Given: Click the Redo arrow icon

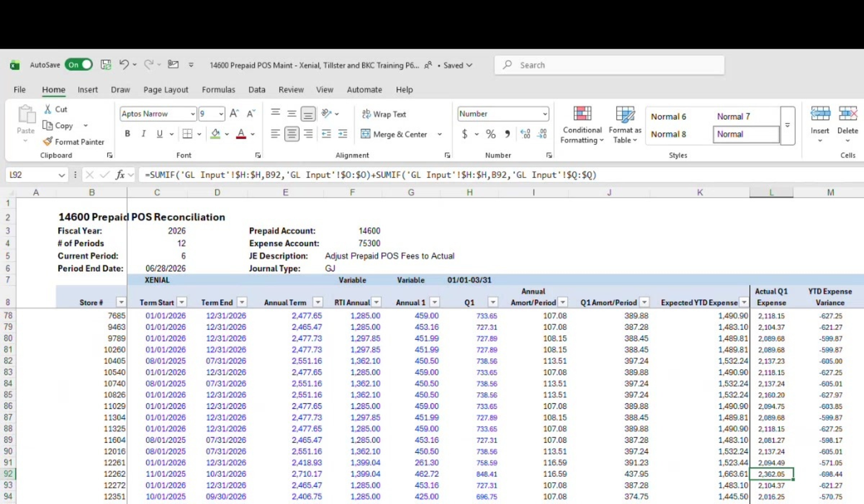Looking at the screenshot, I should (x=148, y=65).
